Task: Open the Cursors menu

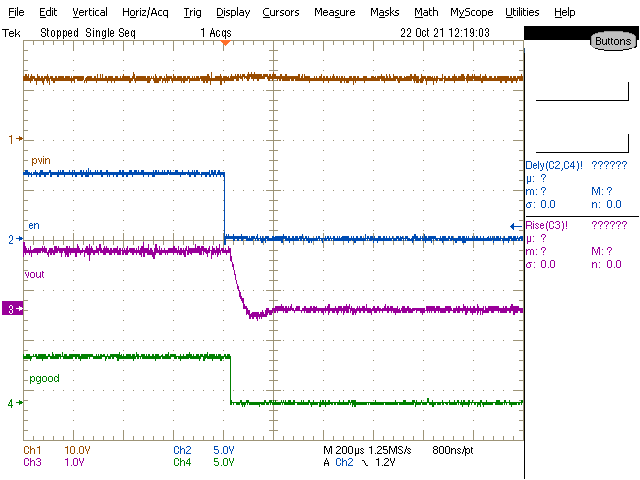Action: [x=280, y=12]
